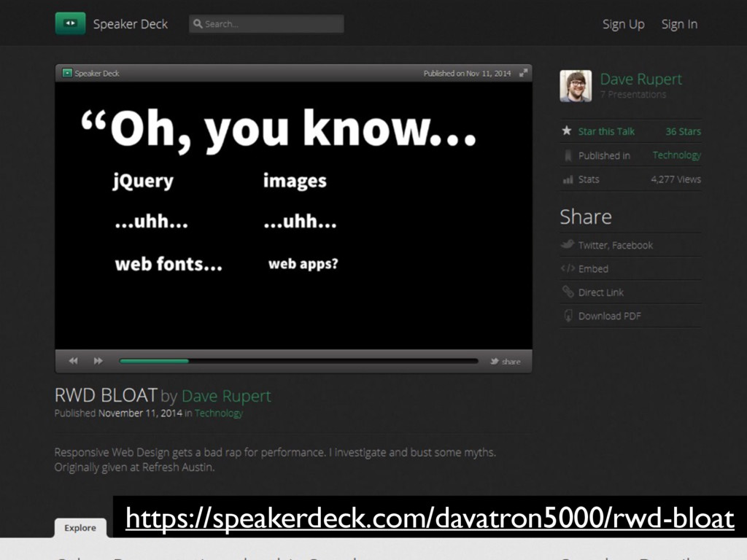Screen dimensions: 747x560
Task: Click 'Published on Nov 11, 2014' text in player header
Action: click(467, 74)
